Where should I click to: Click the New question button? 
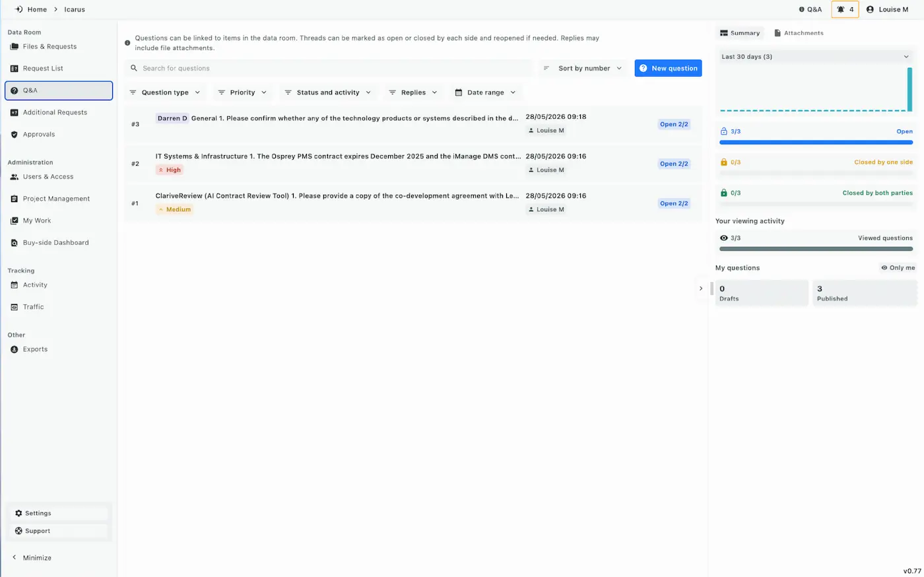click(x=668, y=68)
